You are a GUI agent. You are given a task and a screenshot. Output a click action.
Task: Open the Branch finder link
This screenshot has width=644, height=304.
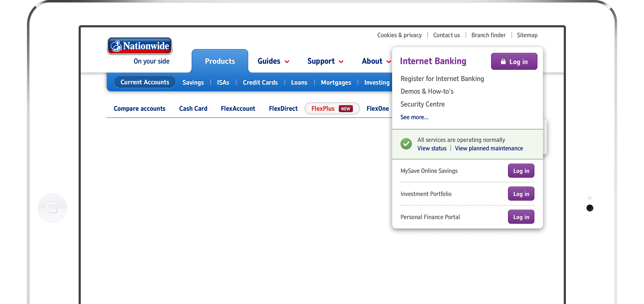tap(488, 35)
